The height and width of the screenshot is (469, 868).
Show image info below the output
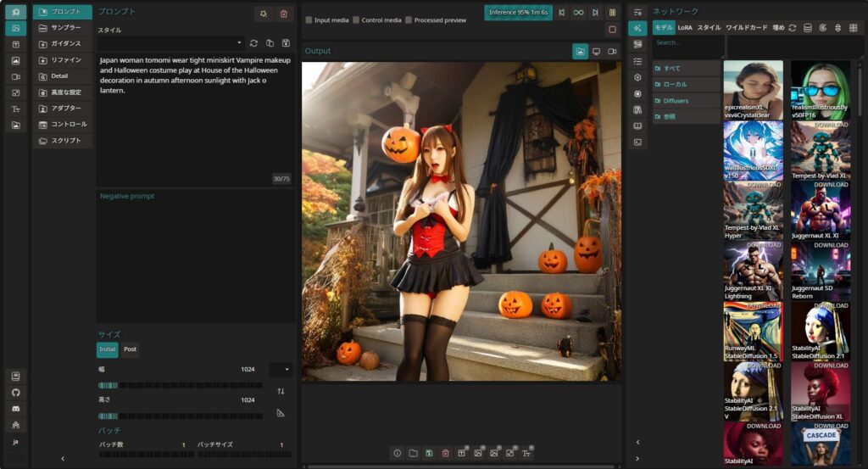click(397, 454)
